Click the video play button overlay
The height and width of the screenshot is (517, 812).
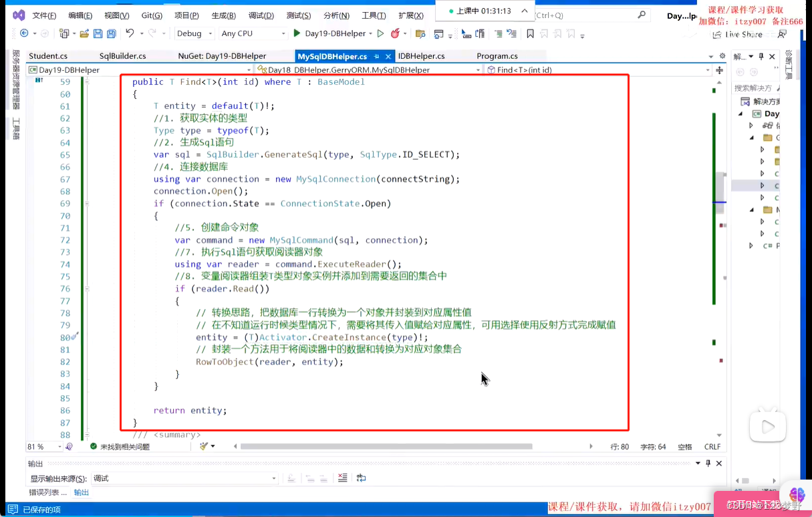(x=767, y=426)
